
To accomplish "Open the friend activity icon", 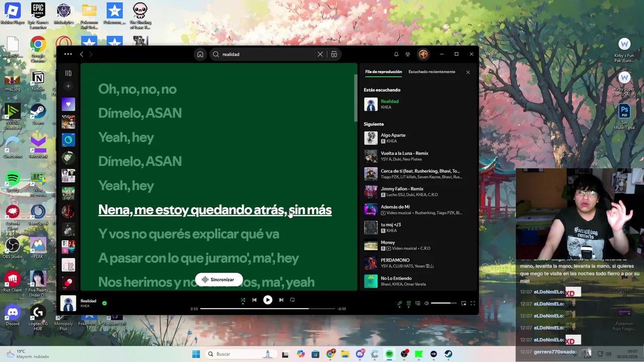I will click(408, 54).
